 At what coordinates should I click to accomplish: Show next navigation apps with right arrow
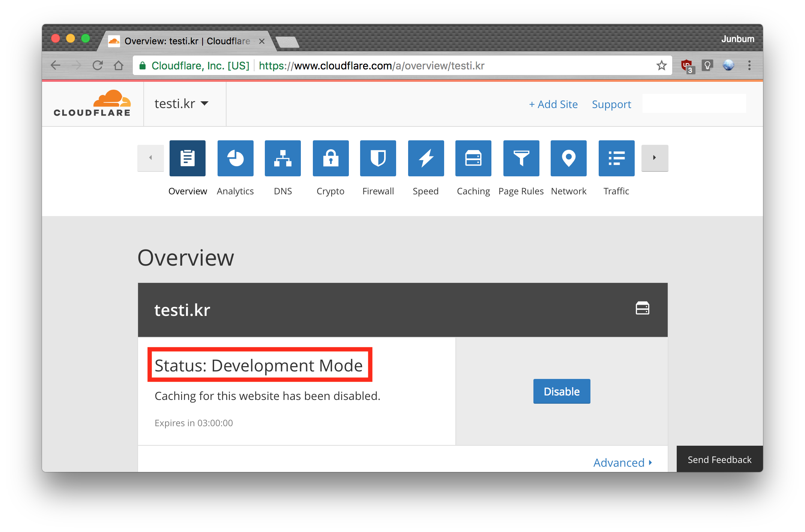pyautogui.click(x=655, y=158)
